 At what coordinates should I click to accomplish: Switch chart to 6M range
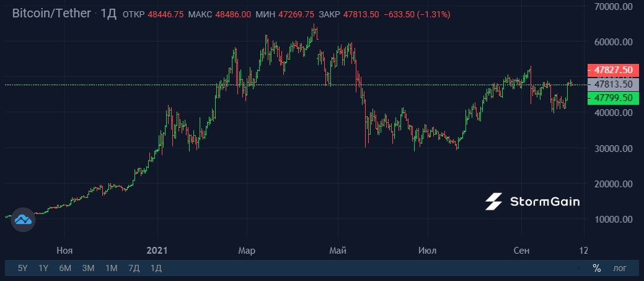[x=65, y=268]
